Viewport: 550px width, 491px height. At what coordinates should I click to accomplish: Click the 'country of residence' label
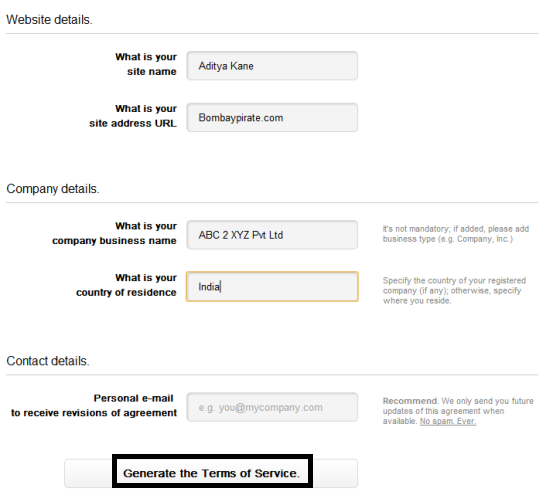tap(126, 292)
